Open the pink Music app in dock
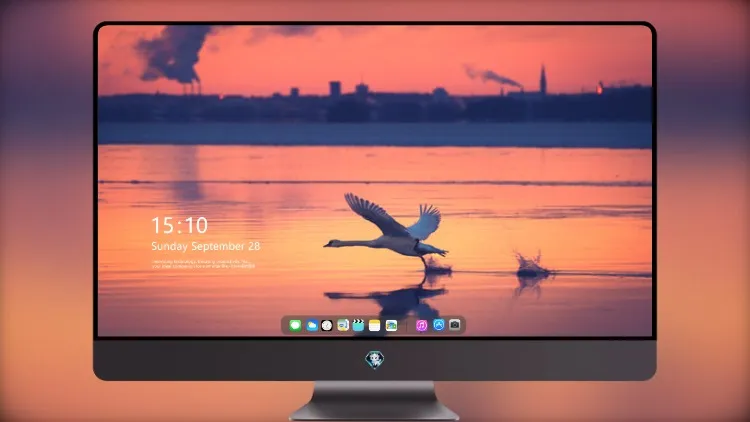 tap(421, 325)
